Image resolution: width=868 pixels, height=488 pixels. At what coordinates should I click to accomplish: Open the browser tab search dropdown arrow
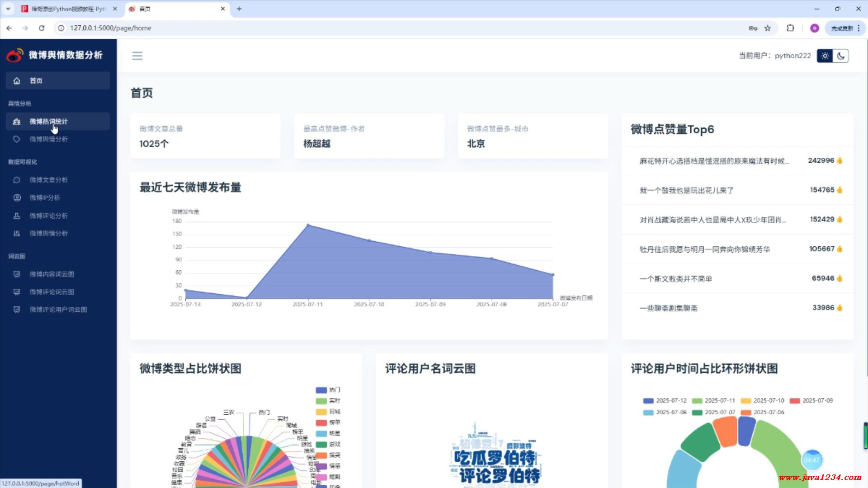point(8,9)
